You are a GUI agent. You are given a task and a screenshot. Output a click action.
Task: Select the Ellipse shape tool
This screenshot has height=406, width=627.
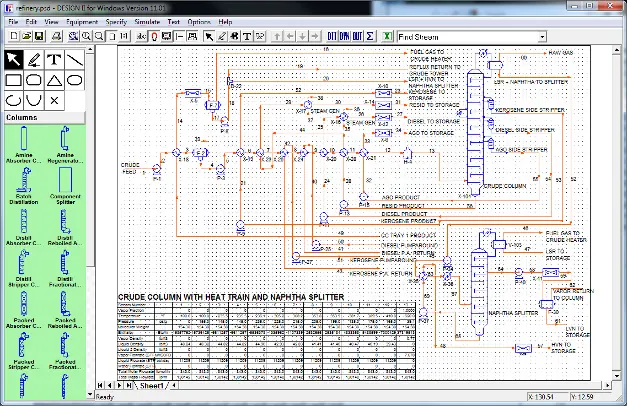pyautogui.click(x=75, y=80)
